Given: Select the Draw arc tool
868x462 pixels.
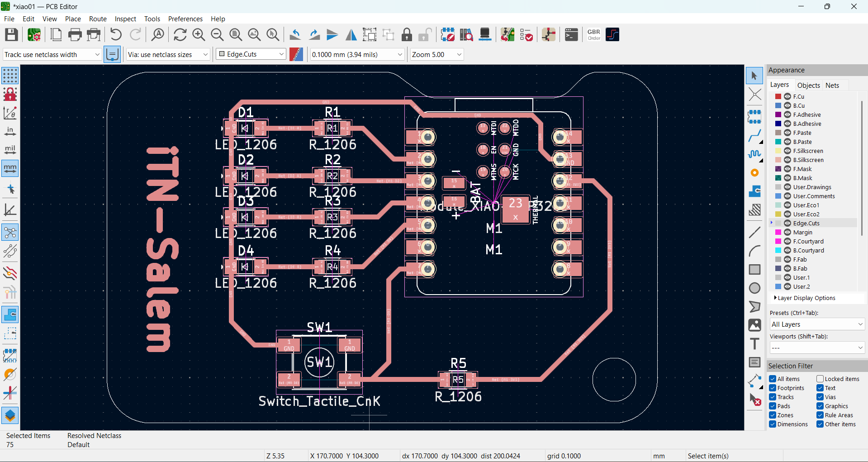Looking at the screenshot, I should coord(754,251).
